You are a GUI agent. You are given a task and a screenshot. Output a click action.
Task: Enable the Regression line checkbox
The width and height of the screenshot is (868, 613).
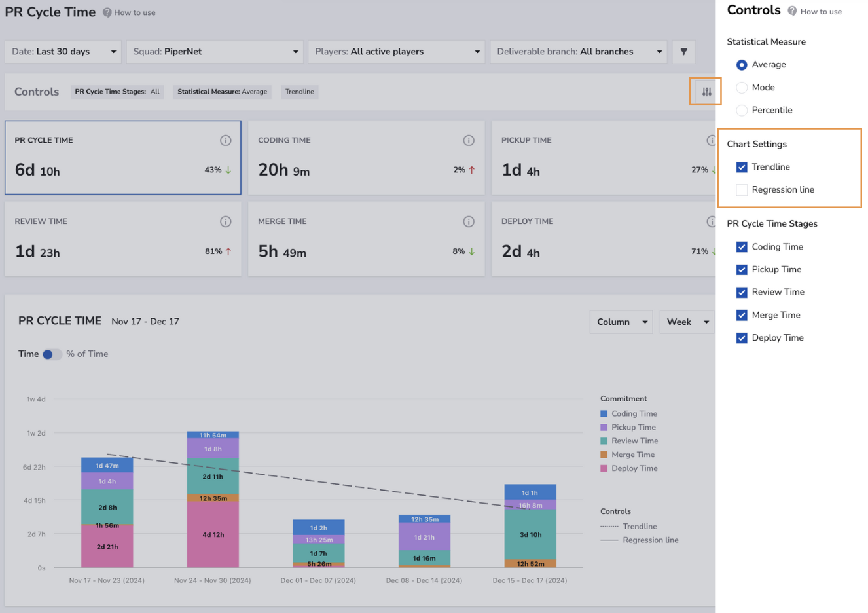point(742,190)
